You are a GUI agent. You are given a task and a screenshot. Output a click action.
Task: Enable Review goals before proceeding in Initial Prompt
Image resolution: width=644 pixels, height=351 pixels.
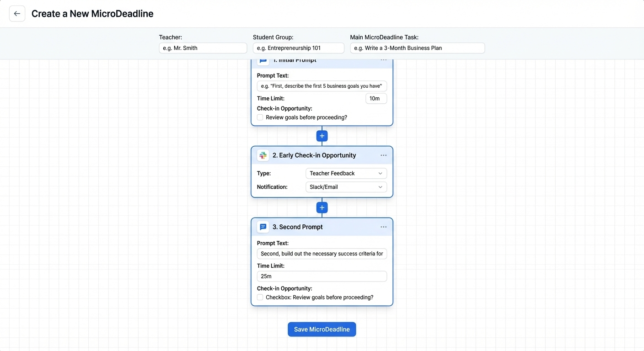pyautogui.click(x=260, y=117)
